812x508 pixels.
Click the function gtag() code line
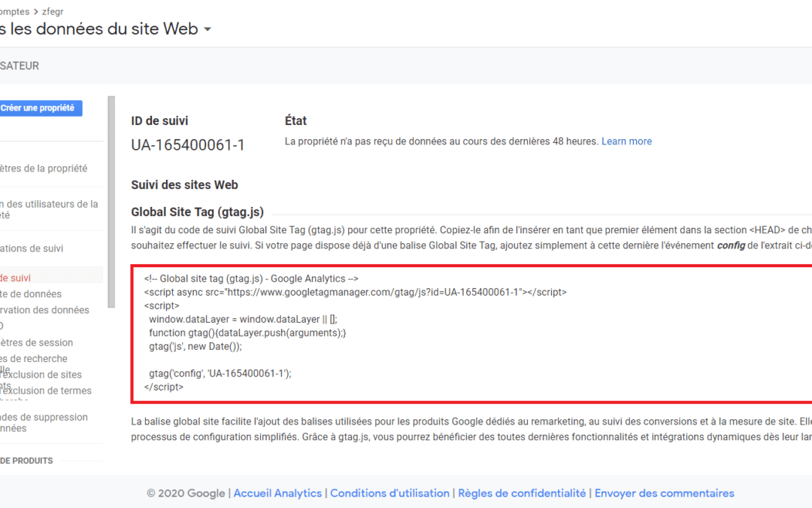point(247,333)
